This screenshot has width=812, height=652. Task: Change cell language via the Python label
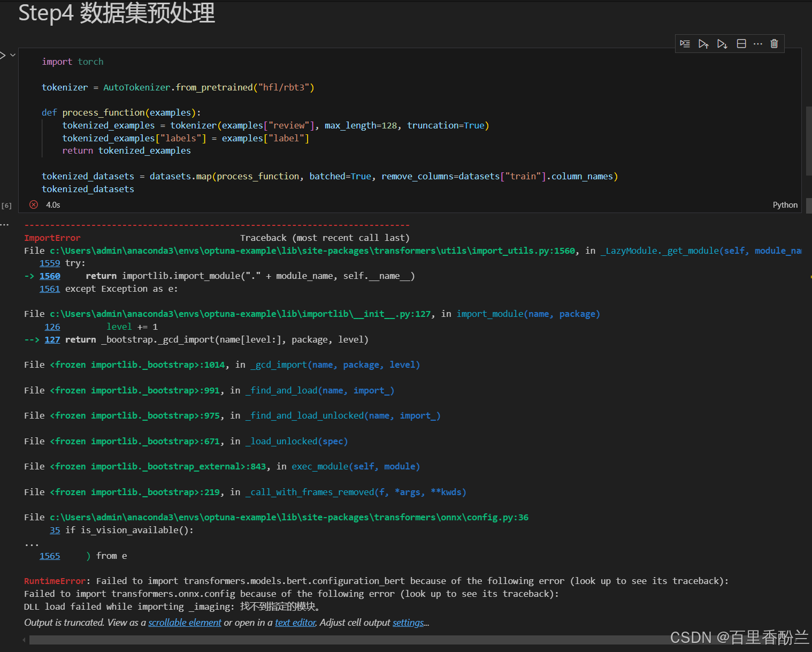click(785, 205)
